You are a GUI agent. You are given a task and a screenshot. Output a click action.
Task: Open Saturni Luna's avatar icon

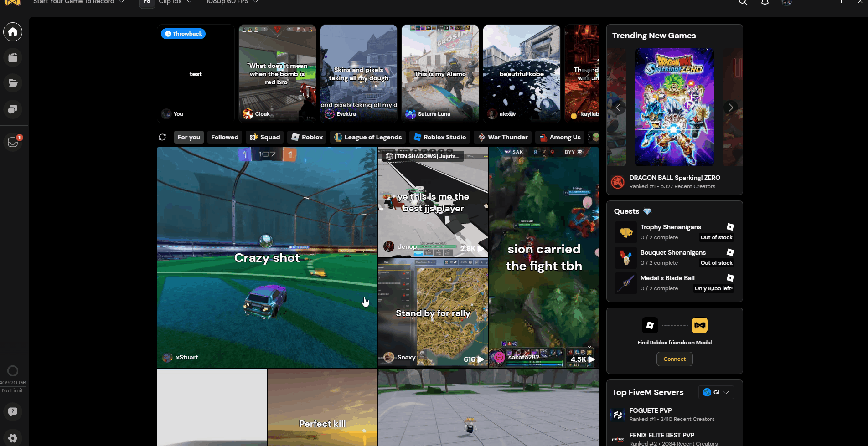click(x=411, y=114)
